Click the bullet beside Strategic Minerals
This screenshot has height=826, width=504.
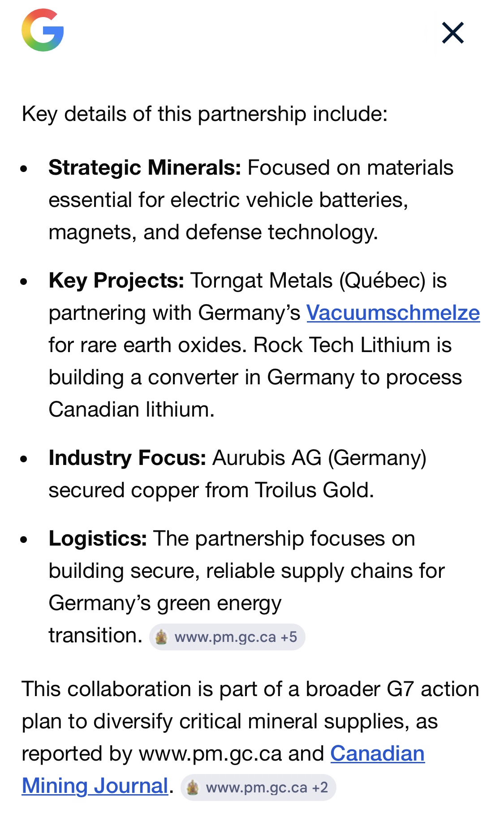(24, 169)
